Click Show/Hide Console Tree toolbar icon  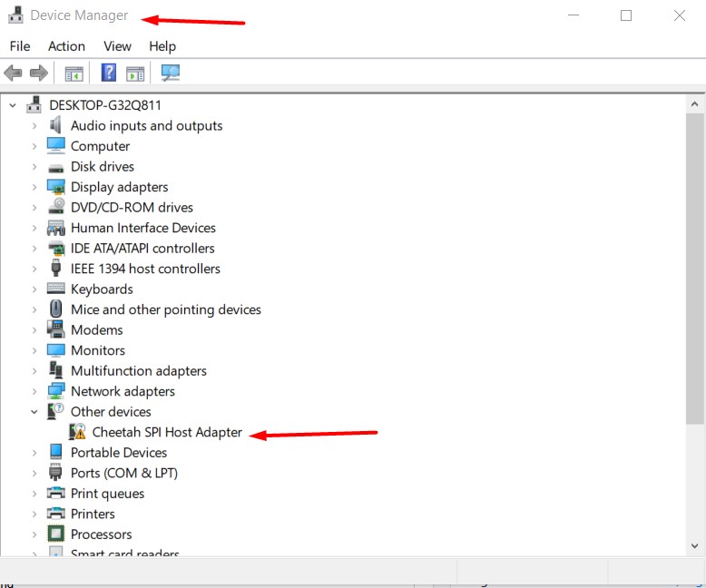(x=74, y=73)
